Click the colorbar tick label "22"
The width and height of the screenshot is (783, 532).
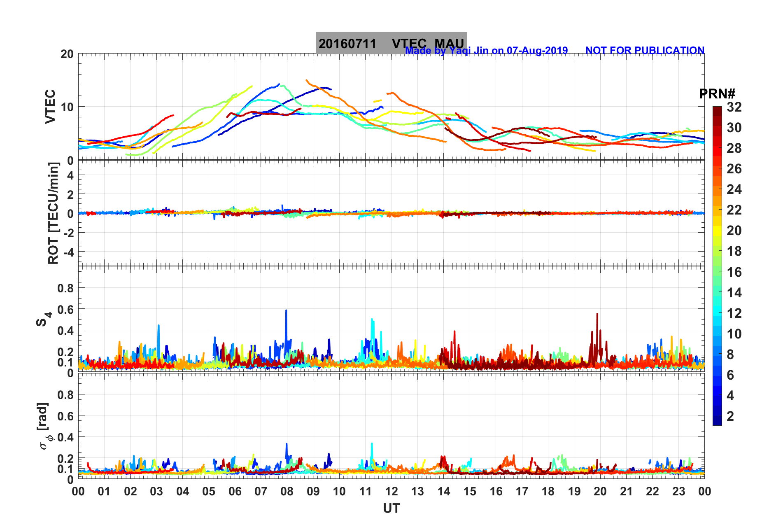[x=734, y=210]
